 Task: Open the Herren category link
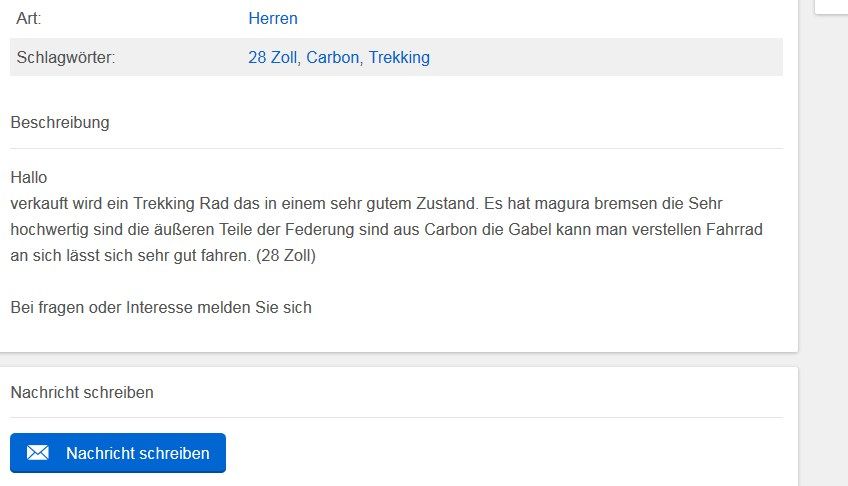[x=273, y=19]
